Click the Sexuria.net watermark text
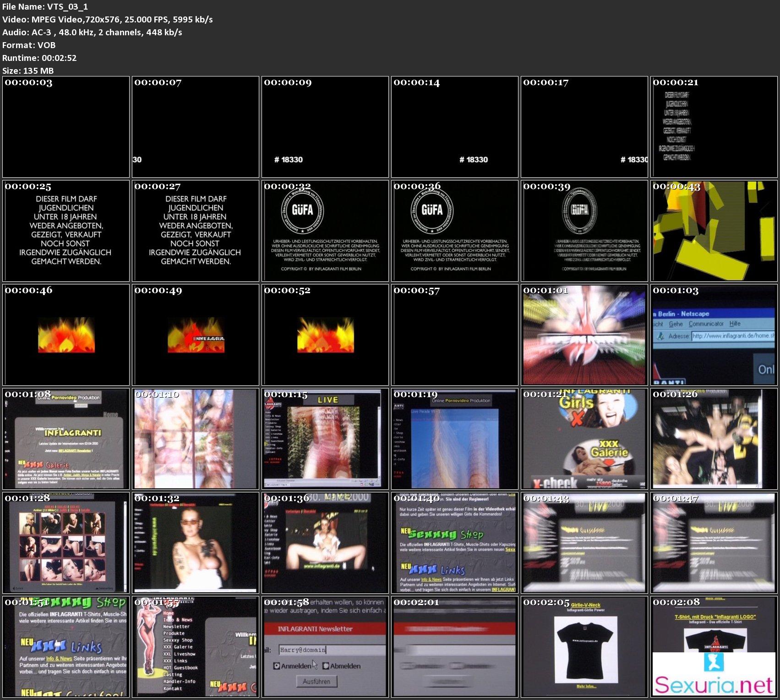Screen dimensions: 780x700 (714, 685)
